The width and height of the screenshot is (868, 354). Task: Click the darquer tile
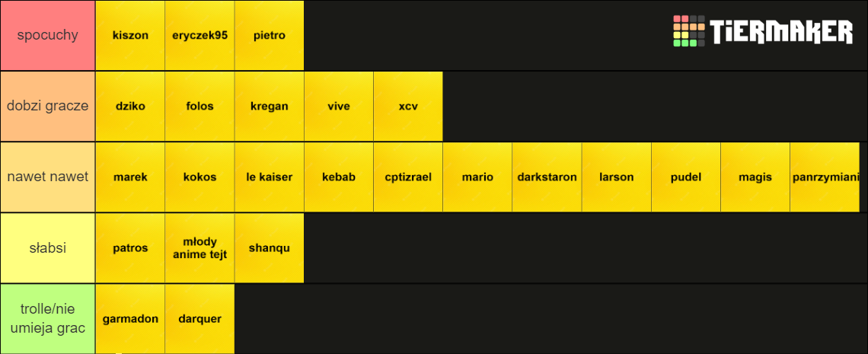[199, 318]
